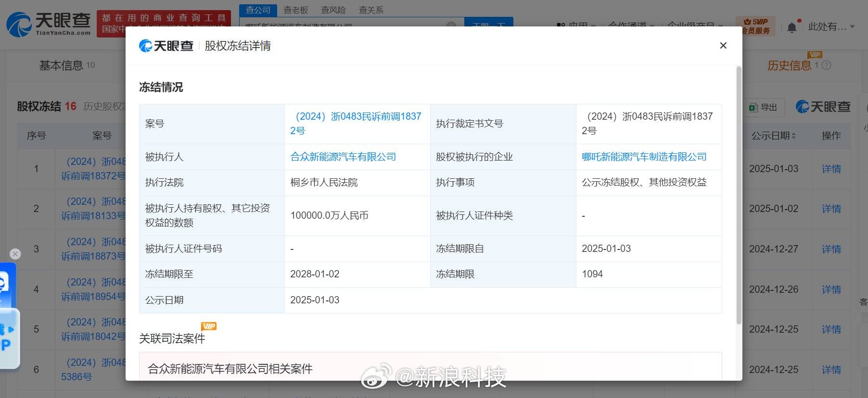Open background case link 诉前调18133号
The height and width of the screenshot is (398, 868).
click(x=93, y=209)
